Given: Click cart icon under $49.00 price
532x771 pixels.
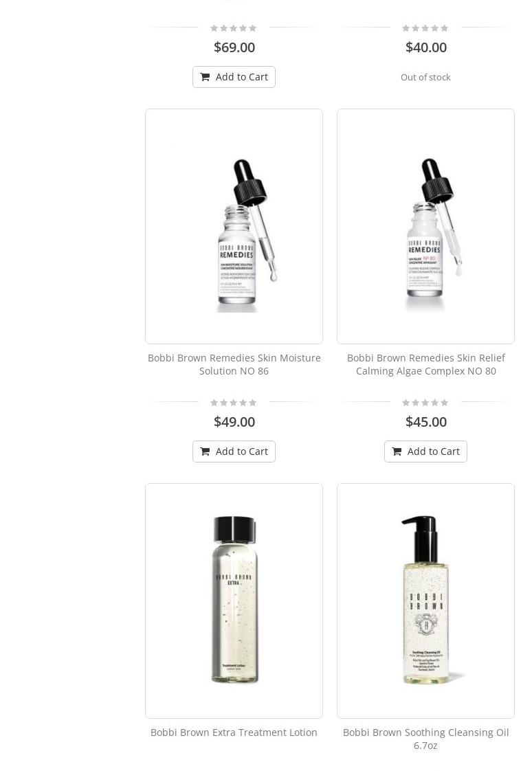Looking at the screenshot, I should click(x=205, y=451).
